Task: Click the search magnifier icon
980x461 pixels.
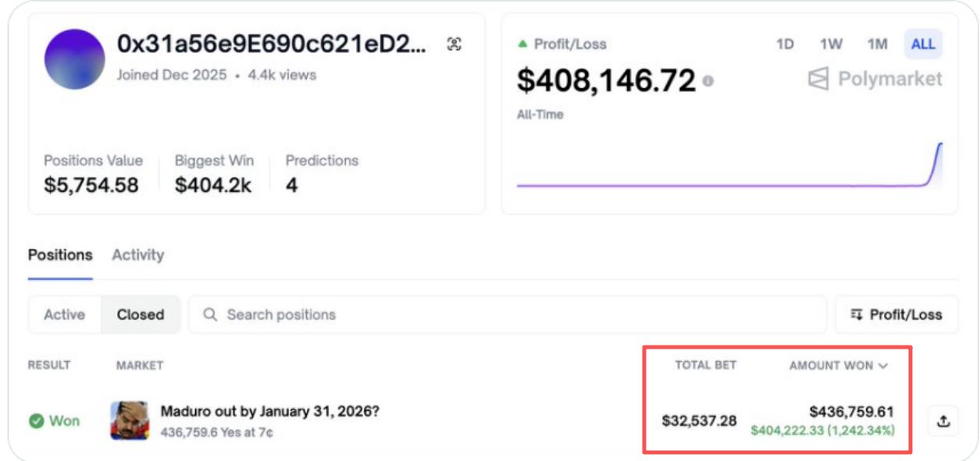Action: click(210, 315)
